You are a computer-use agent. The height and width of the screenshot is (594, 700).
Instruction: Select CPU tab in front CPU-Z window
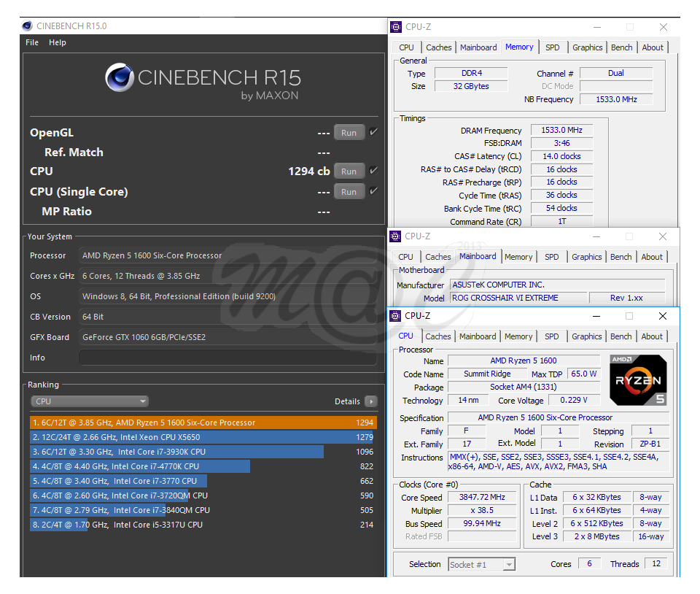[406, 336]
